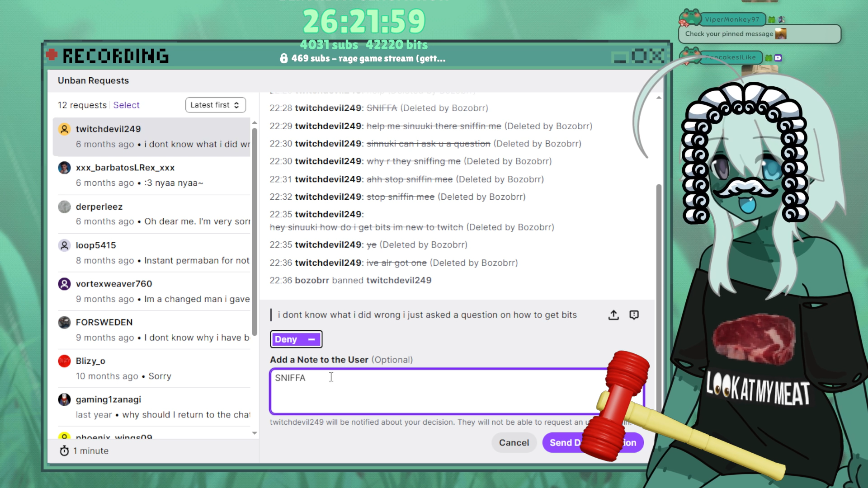Click the xxx_barbatosLRex_xxx avatar
Viewport: 868px width, 488px height.
[x=64, y=168]
